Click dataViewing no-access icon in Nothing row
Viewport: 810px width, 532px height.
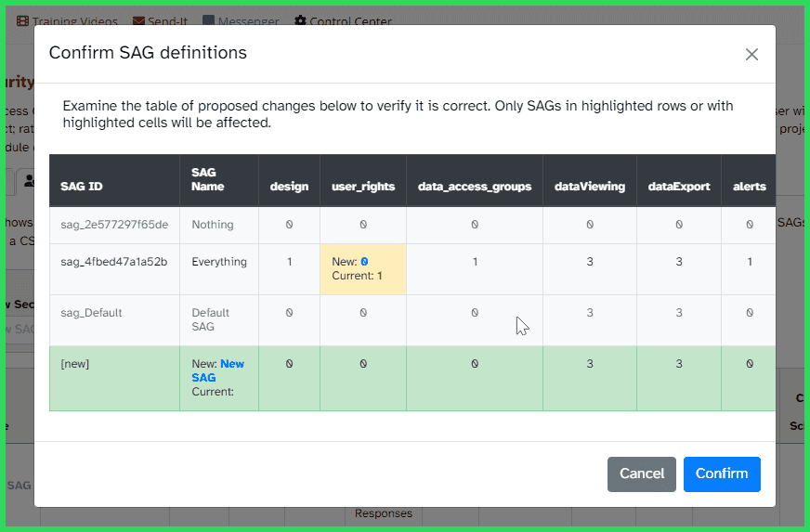coord(590,225)
